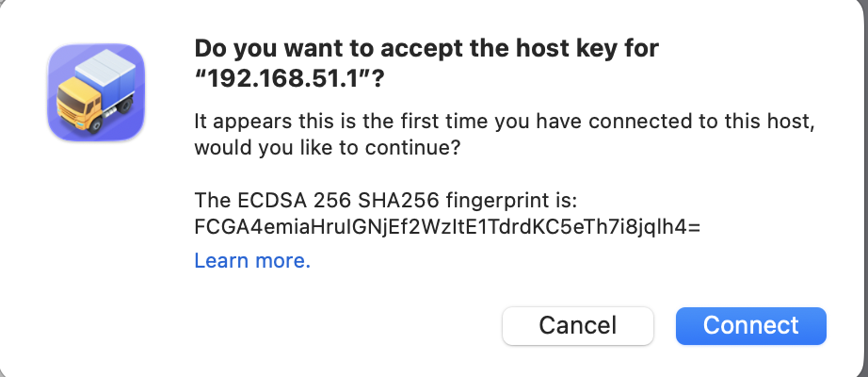Click the Connect button
868x377 pixels.
click(750, 325)
